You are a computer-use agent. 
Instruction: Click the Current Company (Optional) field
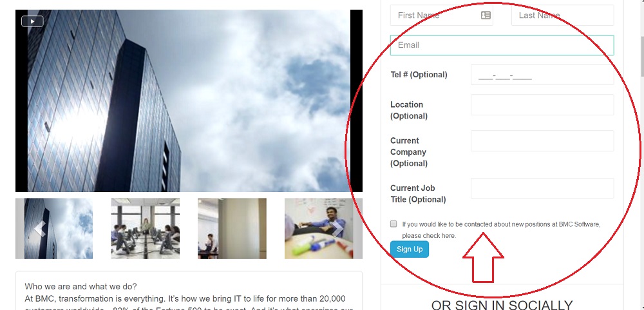pyautogui.click(x=542, y=141)
